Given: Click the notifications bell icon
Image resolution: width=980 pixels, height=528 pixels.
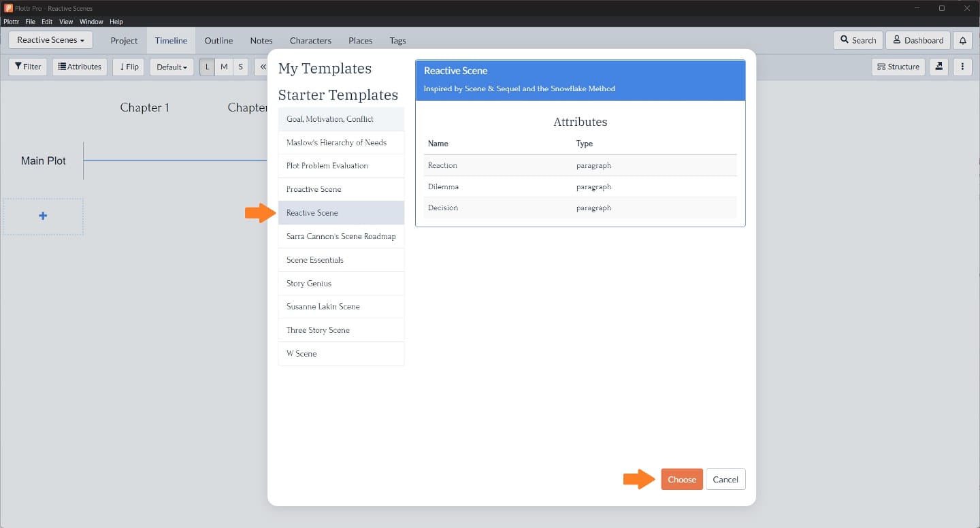Looking at the screenshot, I should click(962, 40).
